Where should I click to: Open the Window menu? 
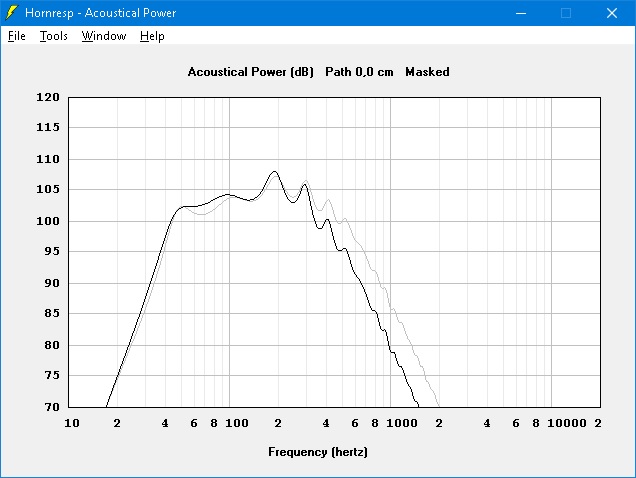104,36
